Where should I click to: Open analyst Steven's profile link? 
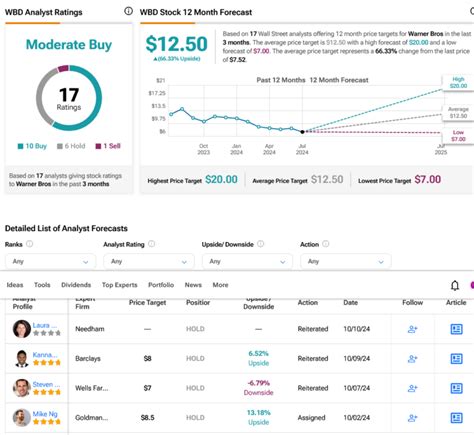point(46,384)
